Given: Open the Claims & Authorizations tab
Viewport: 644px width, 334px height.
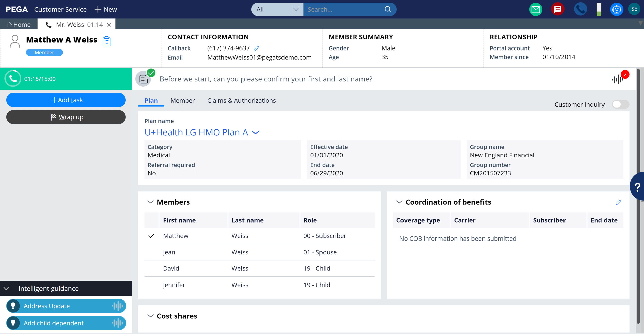Looking at the screenshot, I should coord(241,100).
